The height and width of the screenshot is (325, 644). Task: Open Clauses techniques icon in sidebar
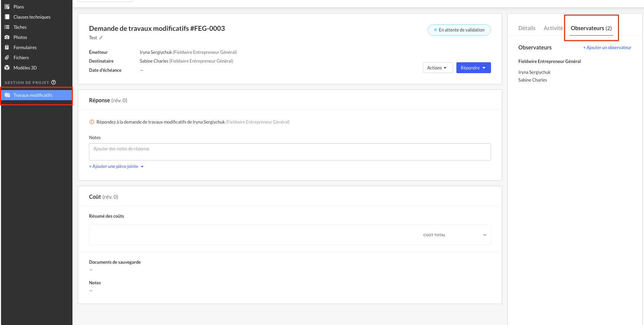[x=7, y=17]
